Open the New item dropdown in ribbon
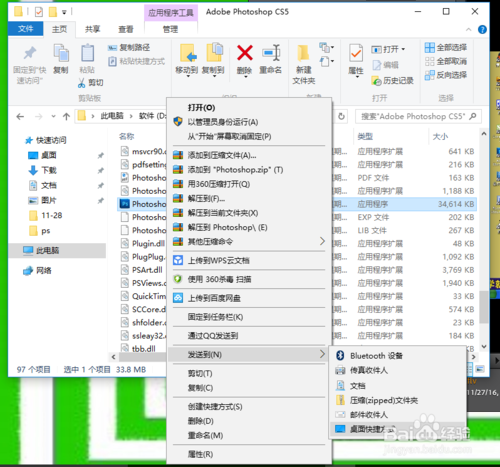500x467 pixels. point(326,47)
